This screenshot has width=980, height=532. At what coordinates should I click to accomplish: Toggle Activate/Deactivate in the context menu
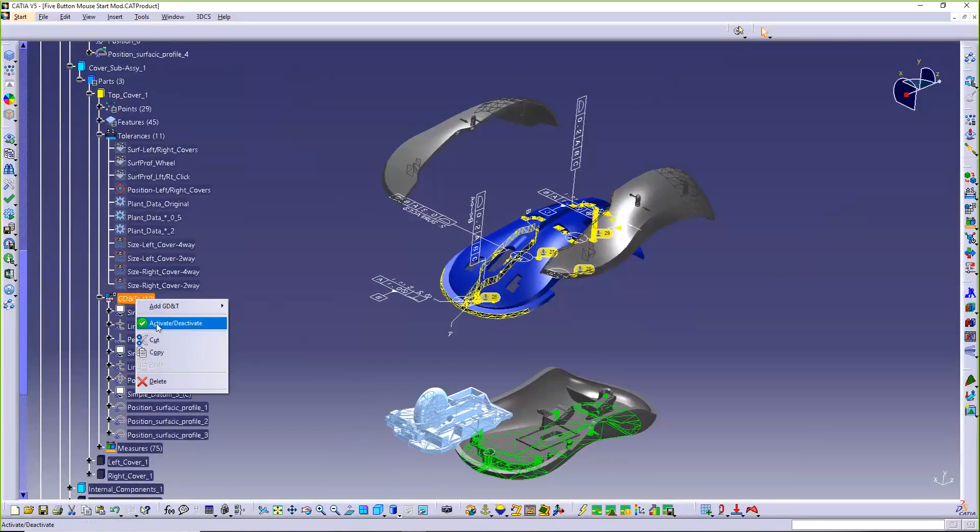tap(175, 323)
